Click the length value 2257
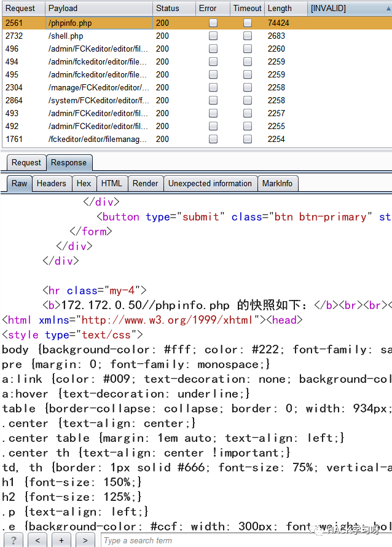Viewport: 392px width, 547px height. tap(276, 113)
